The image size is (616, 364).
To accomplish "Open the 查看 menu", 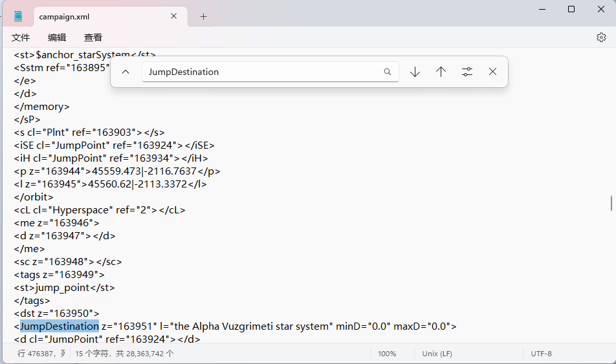I will coord(93,37).
